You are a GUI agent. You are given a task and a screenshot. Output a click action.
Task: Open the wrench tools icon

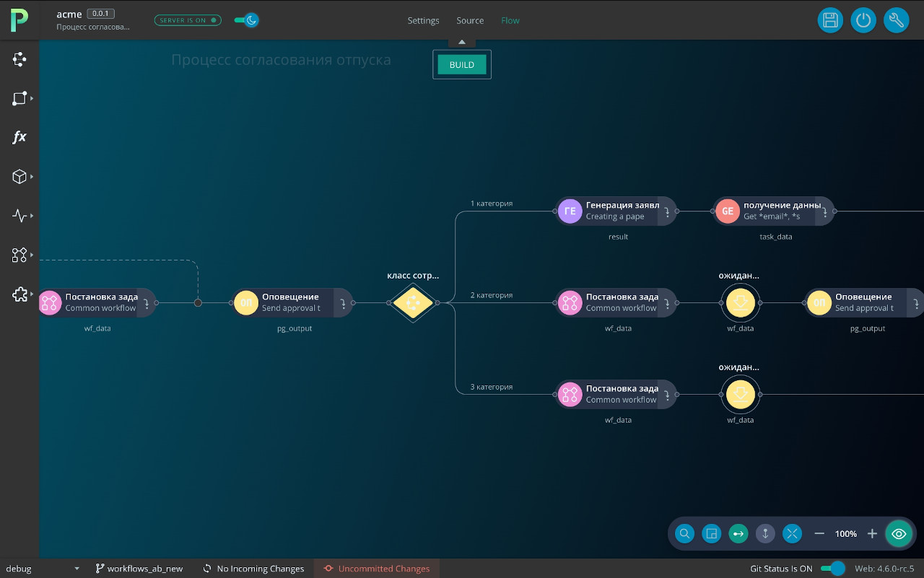point(896,20)
